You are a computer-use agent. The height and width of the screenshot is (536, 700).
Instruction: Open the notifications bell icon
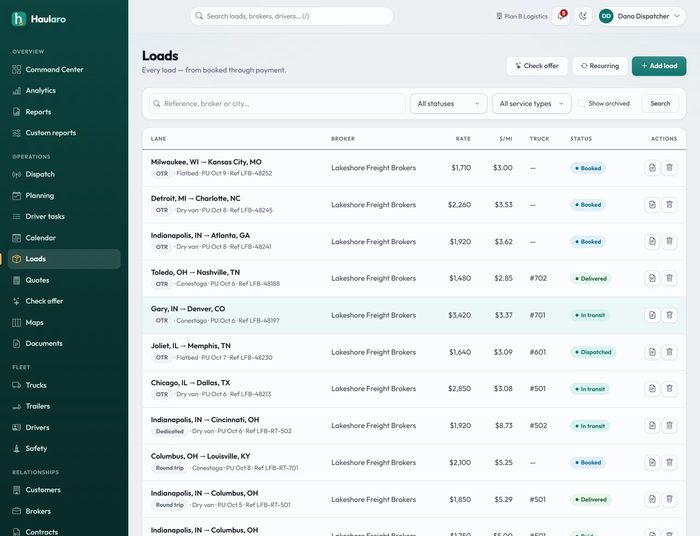[561, 16]
